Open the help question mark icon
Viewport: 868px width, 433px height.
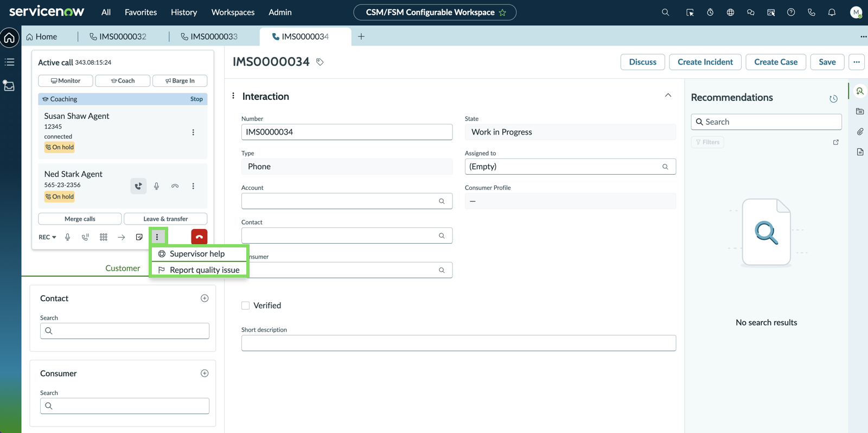tap(791, 12)
